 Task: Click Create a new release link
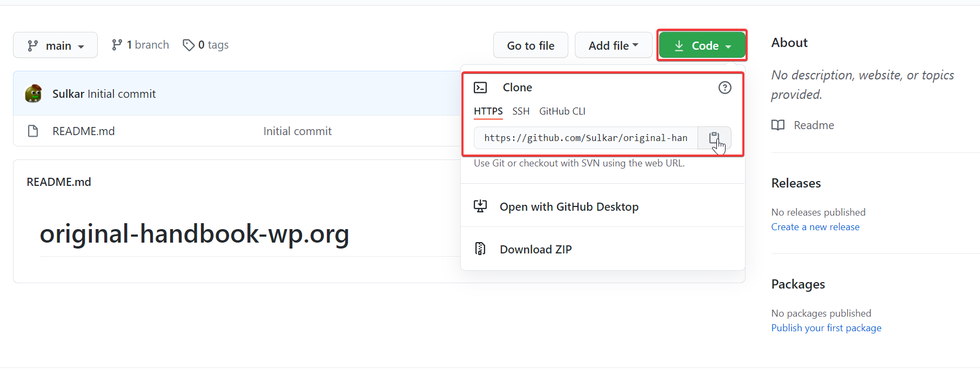[815, 227]
